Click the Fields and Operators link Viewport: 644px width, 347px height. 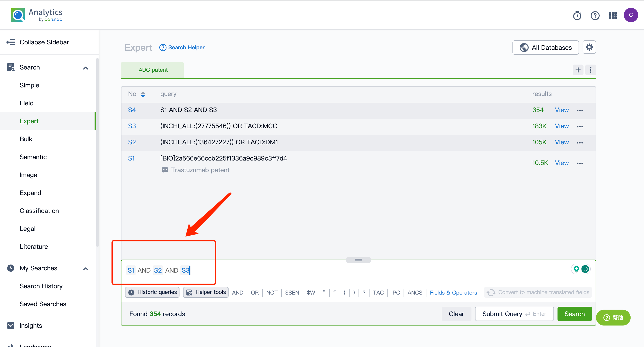pos(454,292)
